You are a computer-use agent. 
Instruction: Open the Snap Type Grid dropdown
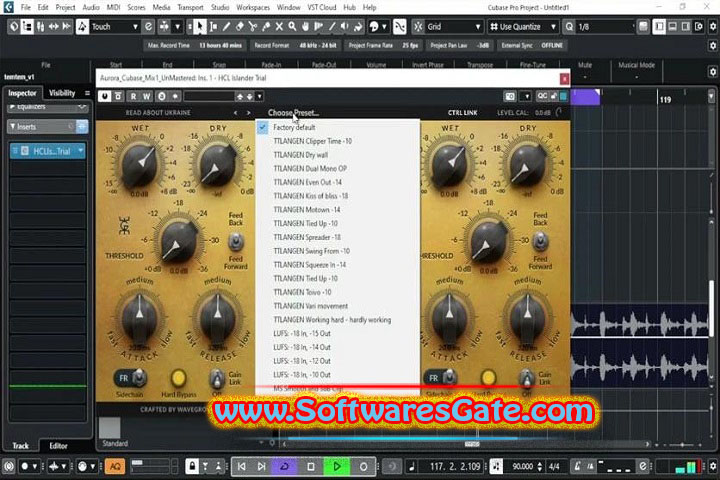click(x=454, y=27)
